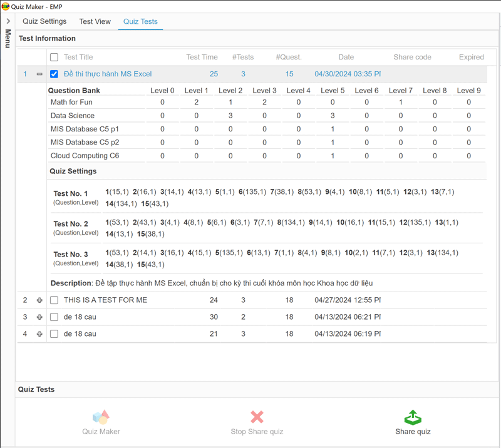The image size is (501, 448).
Task: Click the Date column header
Action: coord(346,57)
